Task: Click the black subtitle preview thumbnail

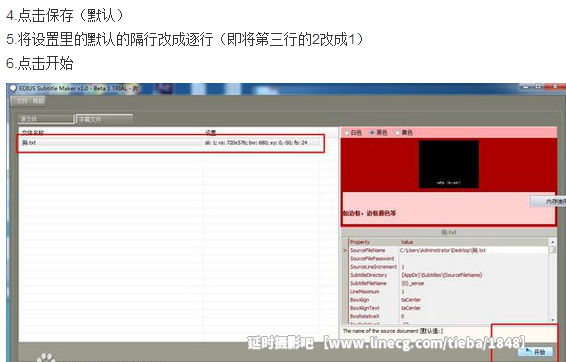Action: pos(449,164)
